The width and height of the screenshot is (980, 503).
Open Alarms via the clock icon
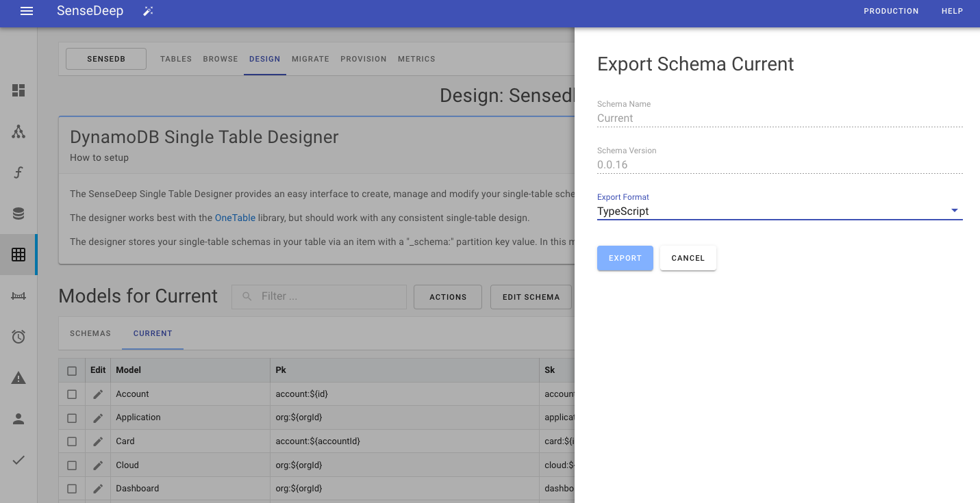click(x=18, y=337)
